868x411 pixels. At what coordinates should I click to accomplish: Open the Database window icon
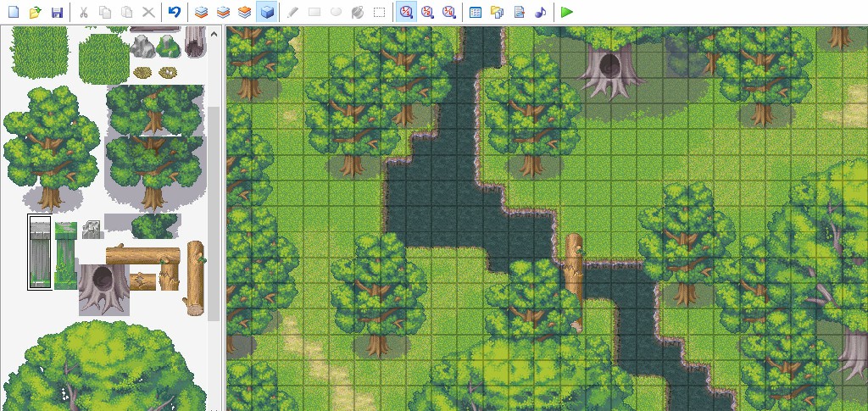(476, 12)
